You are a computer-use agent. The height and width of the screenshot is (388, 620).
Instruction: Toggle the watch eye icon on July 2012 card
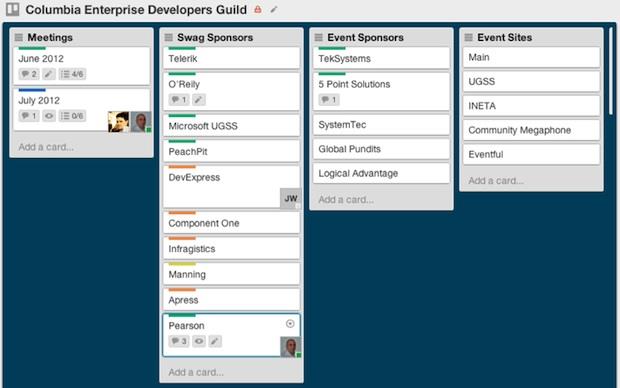tap(49, 116)
